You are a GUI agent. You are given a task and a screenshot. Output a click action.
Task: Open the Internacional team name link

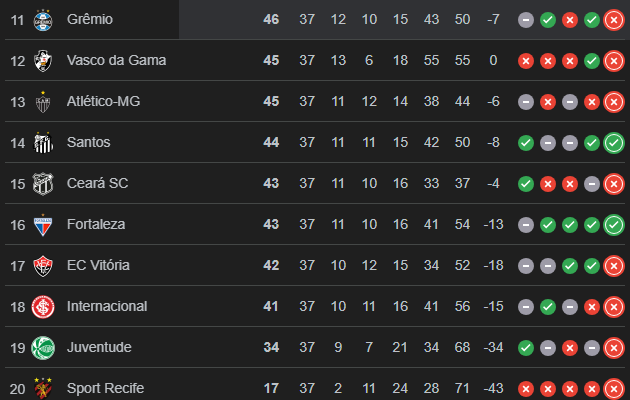click(107, 306)
